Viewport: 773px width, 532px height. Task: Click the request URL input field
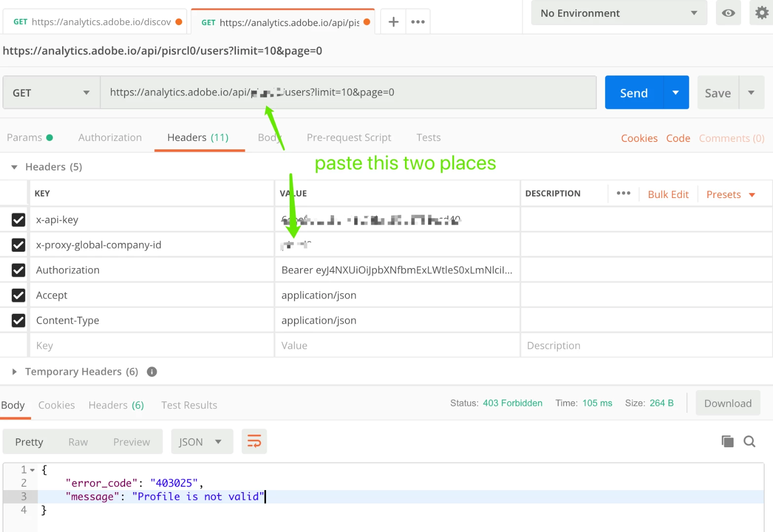[348, 92]
